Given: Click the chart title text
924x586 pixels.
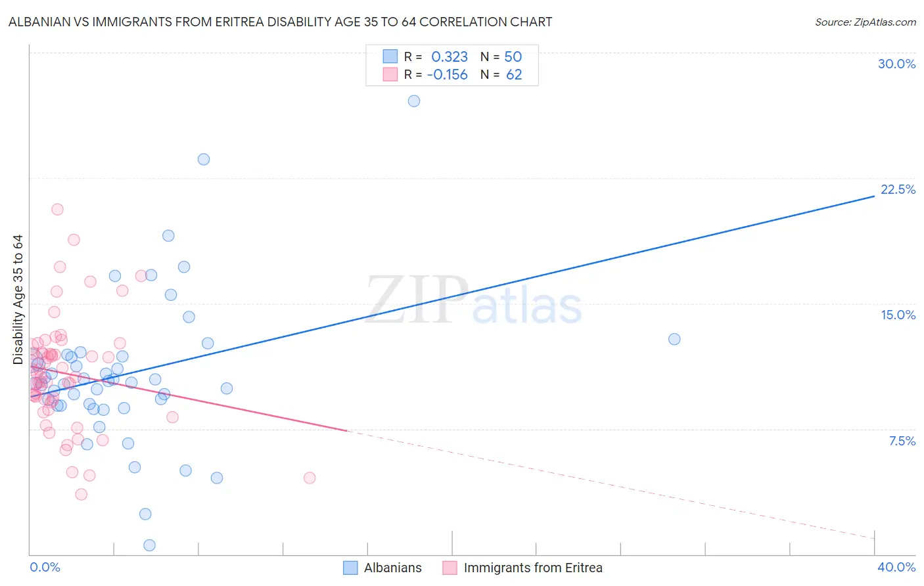Looking at the screenshot, I should (280, 22).
